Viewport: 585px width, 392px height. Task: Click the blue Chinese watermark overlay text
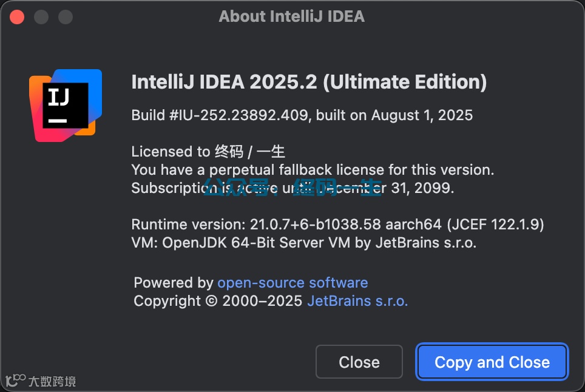click(291, 189)
